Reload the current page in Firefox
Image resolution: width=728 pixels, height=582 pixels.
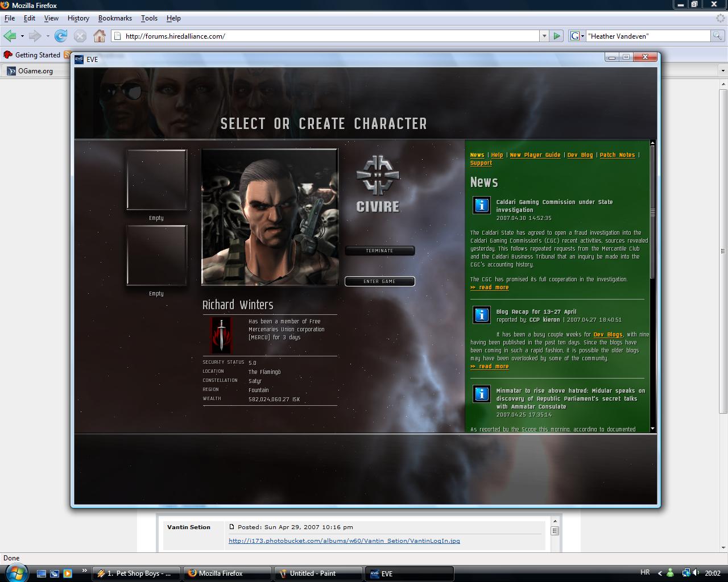pos(61,36)
